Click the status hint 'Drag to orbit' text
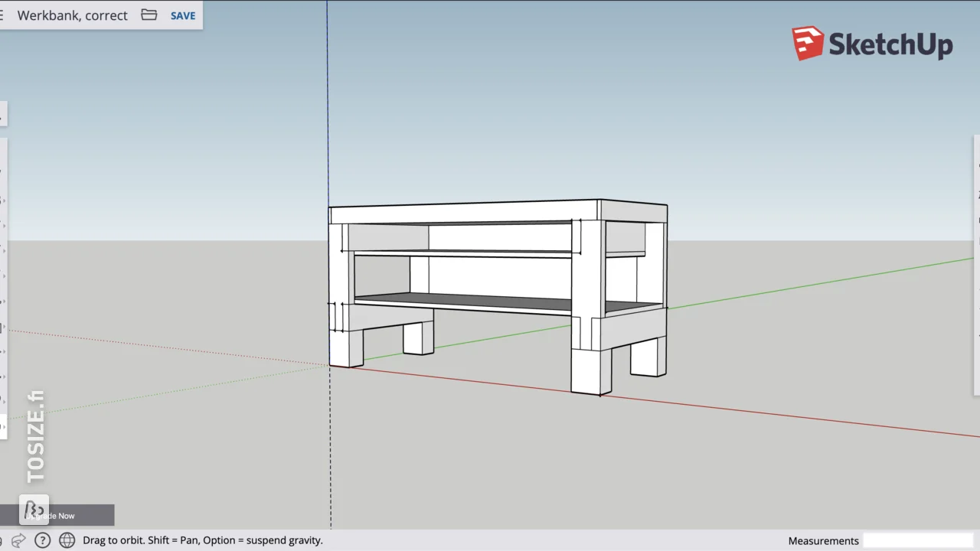Viewport: 980px width, 551px height. (203, 540)
